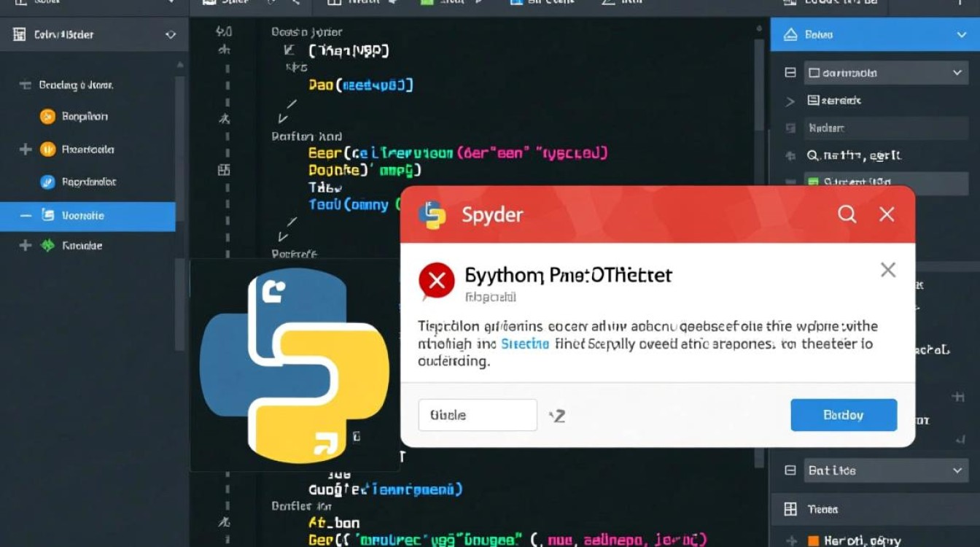
Task: Click the blue button at the dialog's bottom right
Action: [x=844, y=415]
